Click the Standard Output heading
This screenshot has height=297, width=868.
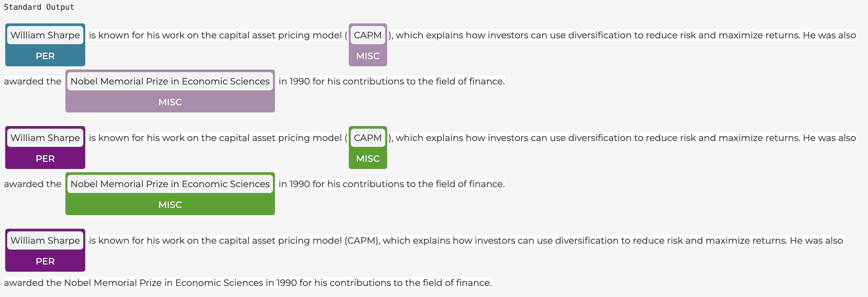39,7
